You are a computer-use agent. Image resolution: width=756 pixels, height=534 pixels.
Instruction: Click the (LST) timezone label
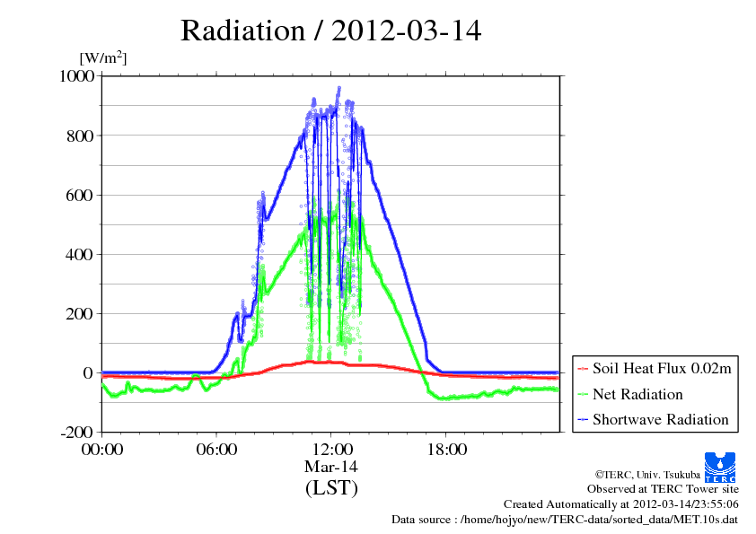[331, 488]
